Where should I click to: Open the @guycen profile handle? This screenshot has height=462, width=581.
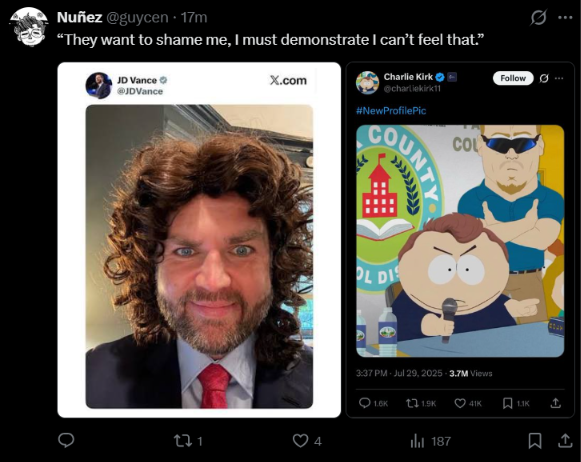pos(137,17)
